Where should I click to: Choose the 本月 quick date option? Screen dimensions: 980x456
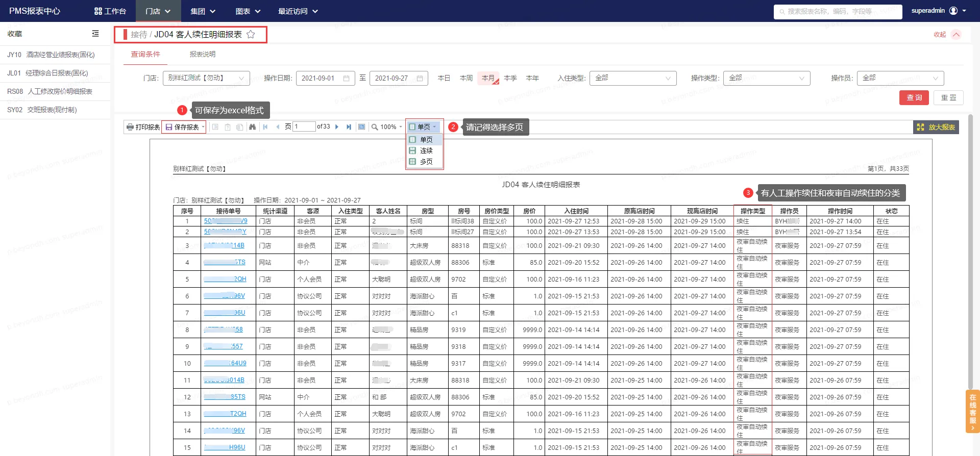[x=488, y=78]
